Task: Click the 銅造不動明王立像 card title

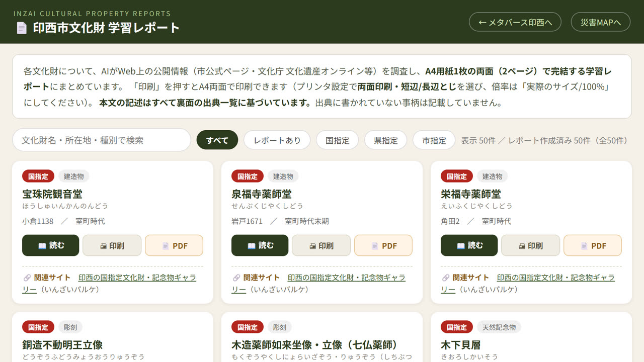Action: (x=62, y=345)
